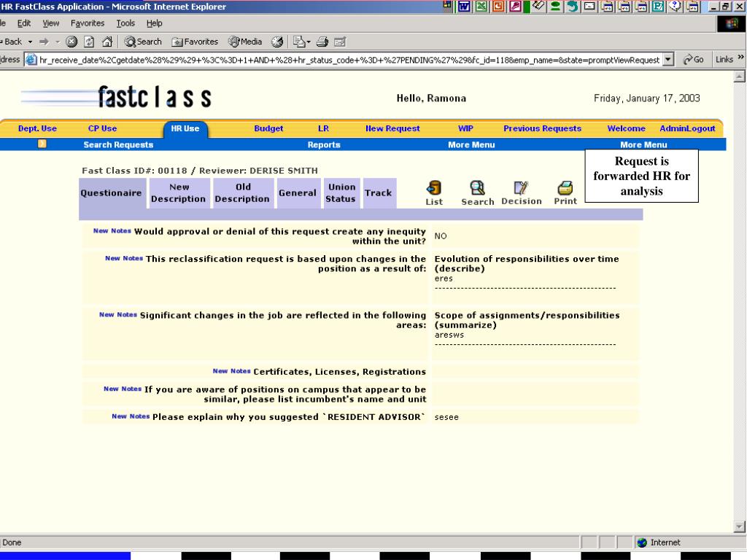
Task: Click the browser Forward arrow button
Action: point(44,42)
